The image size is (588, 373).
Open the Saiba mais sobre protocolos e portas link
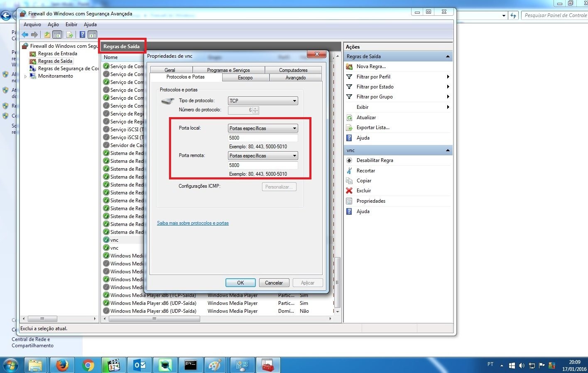tap(193, 223)
